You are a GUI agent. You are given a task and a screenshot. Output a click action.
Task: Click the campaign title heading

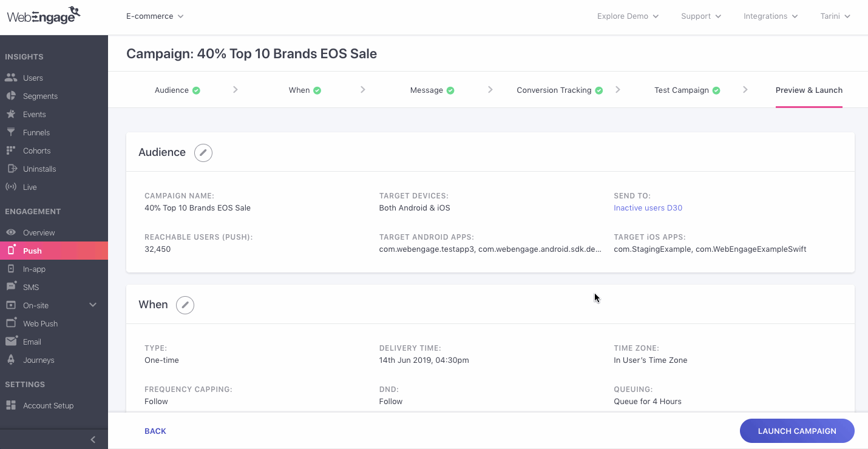click(x=251, y=53)
